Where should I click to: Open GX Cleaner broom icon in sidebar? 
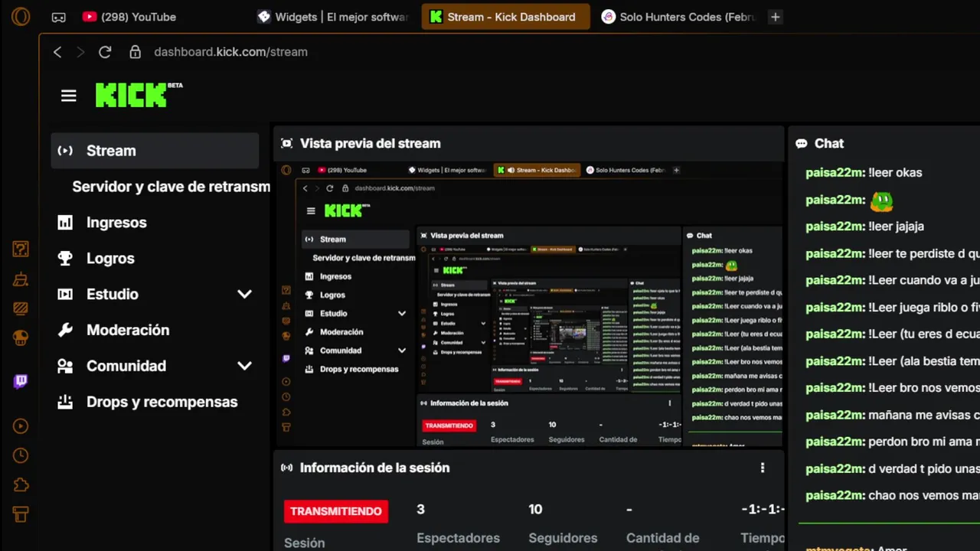pyautogui.click(x=21, y=279)
